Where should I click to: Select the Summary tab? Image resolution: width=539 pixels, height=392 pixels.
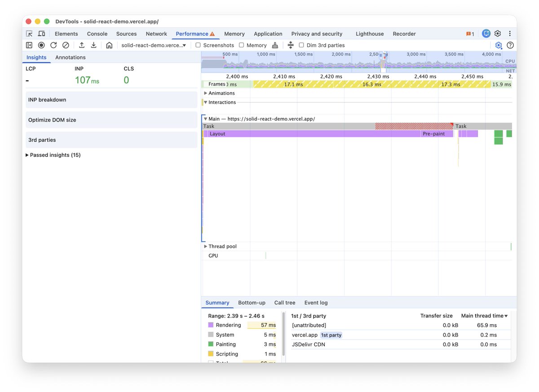217,303
